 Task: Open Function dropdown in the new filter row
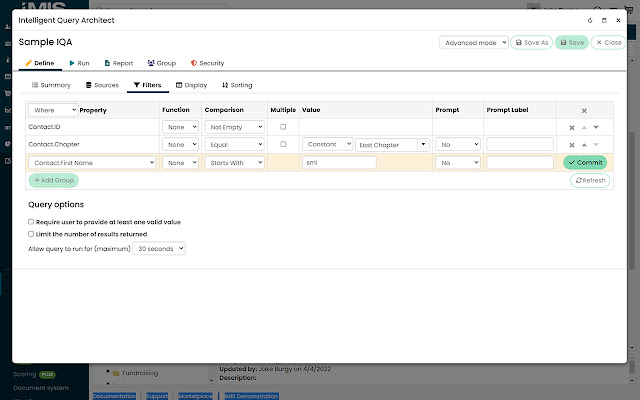tap(180, 162)
